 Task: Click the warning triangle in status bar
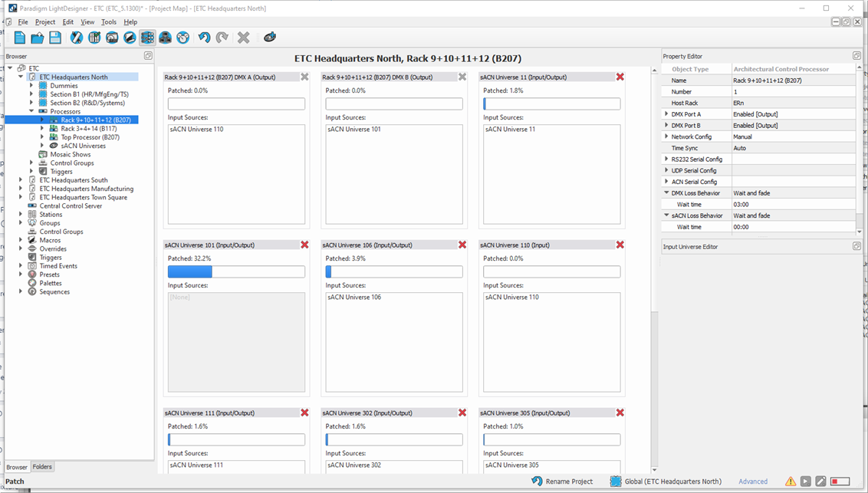790,481
